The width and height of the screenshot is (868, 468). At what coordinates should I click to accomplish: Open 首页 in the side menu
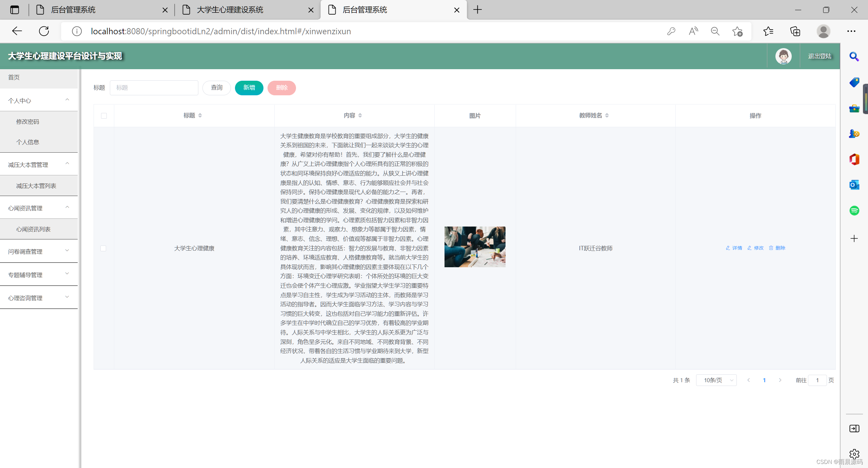[39, 77]
